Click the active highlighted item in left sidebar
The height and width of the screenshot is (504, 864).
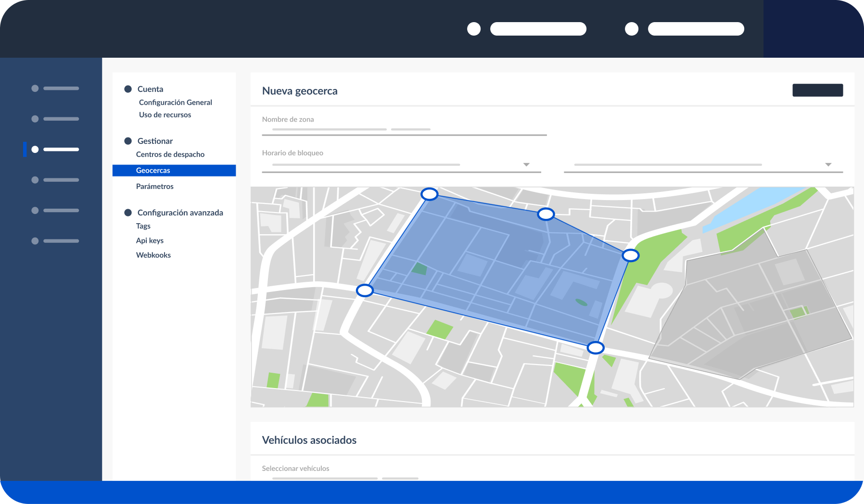pyautogui.click(x=55, y=150)
